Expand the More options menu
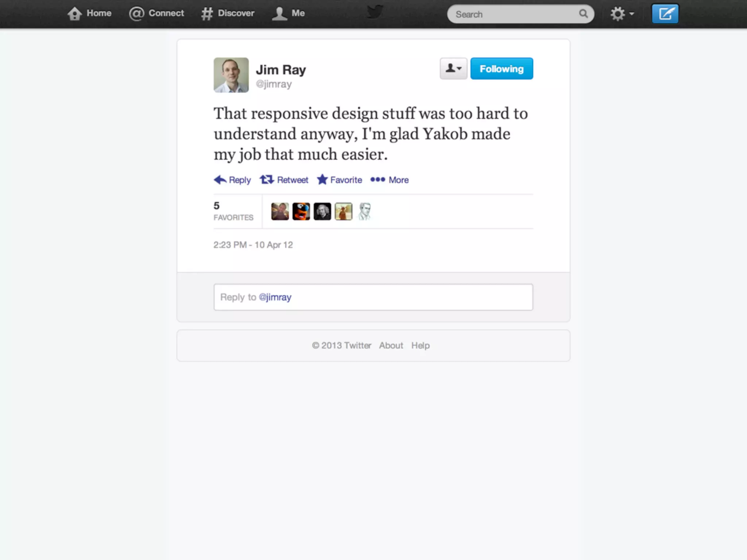747x560 pixels. (x=389, y=180)
